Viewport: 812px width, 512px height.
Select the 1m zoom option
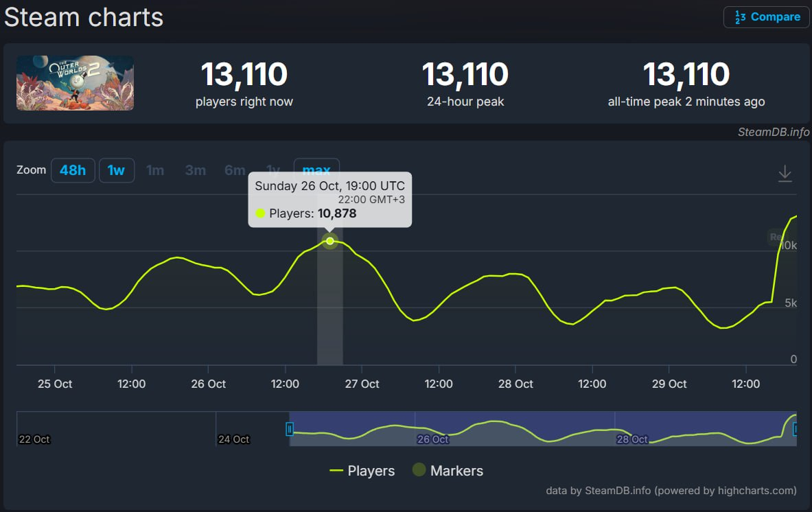click(155, 170)
